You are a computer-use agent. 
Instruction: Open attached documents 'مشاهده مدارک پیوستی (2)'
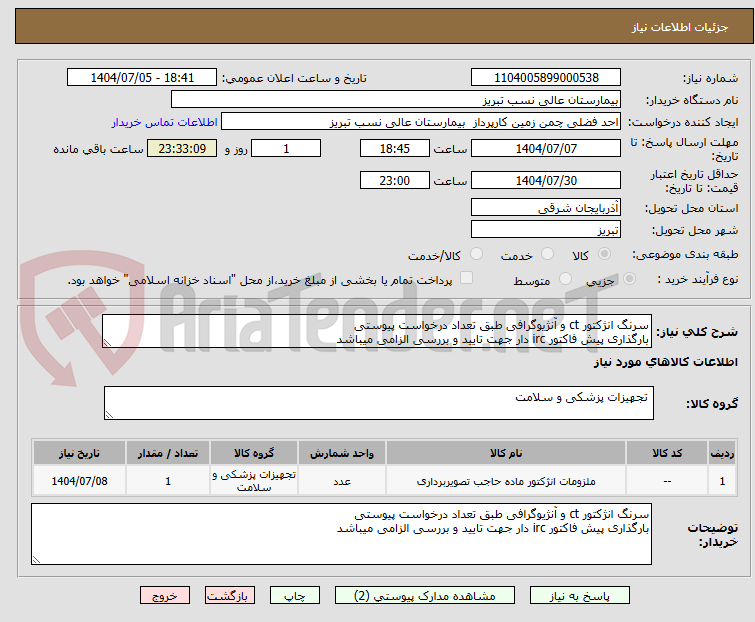(x=425, y=596)
